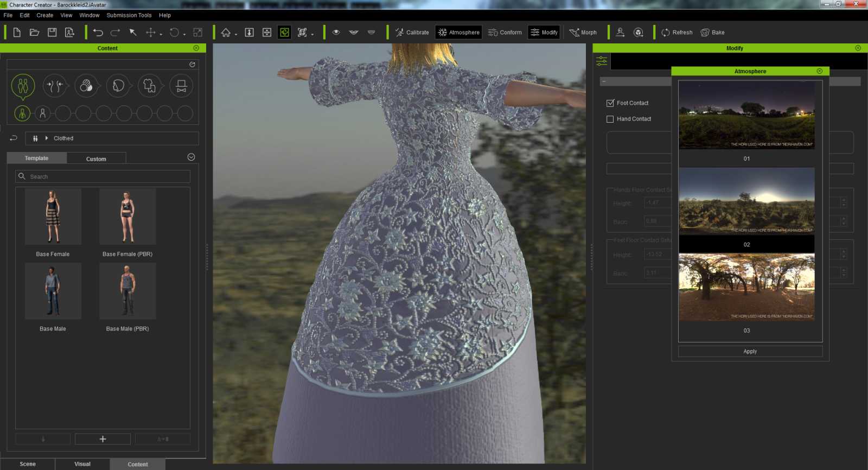Viewport: 868px width, 470px height.
Task: Activate the Rotate gizmo tool
Action: pos(174,33)
